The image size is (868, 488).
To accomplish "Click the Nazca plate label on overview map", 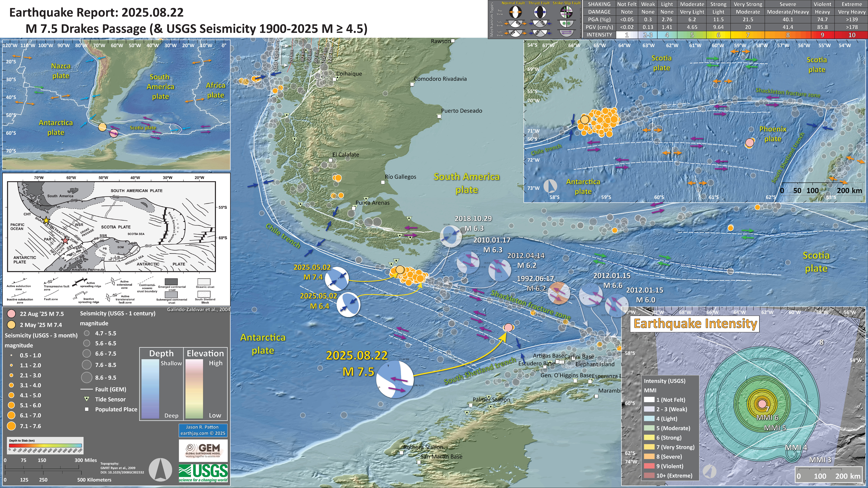I will click(x=61, y=71).
